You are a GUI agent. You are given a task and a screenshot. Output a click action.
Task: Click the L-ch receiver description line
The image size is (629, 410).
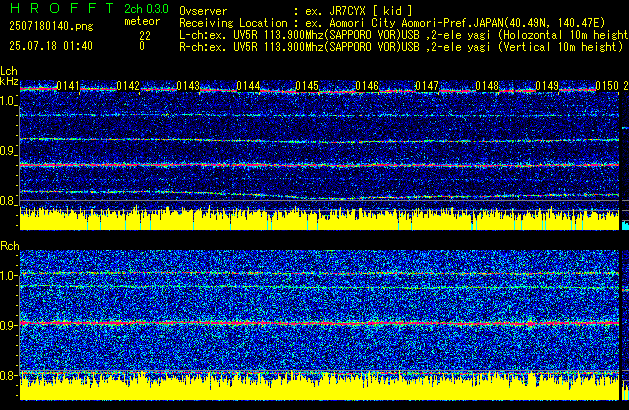pyautogui.click(x=404, y=35)
